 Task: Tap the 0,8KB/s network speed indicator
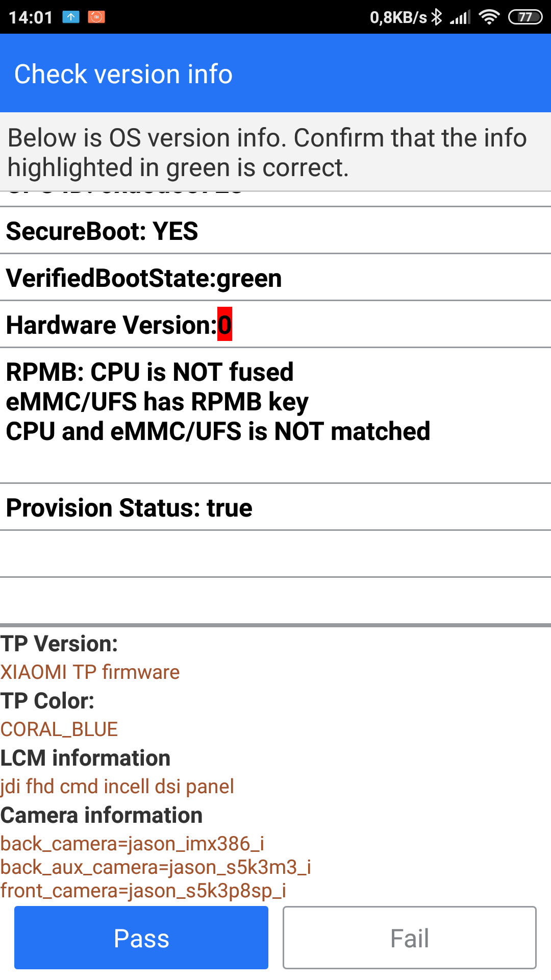tap(398, 17)
